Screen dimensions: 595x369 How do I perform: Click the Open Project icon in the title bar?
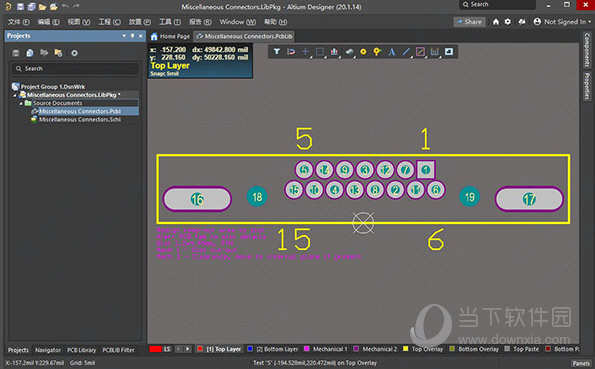click(54, 6)
